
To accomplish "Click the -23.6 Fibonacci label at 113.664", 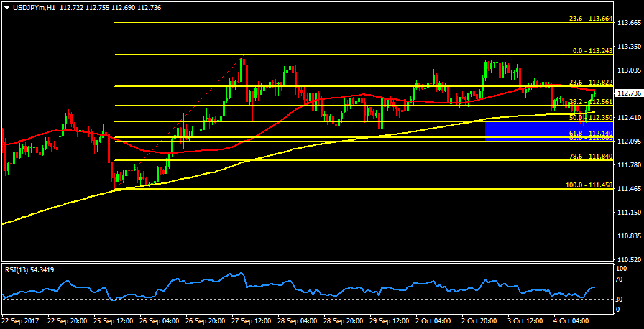I will click(x=589, y=18).
